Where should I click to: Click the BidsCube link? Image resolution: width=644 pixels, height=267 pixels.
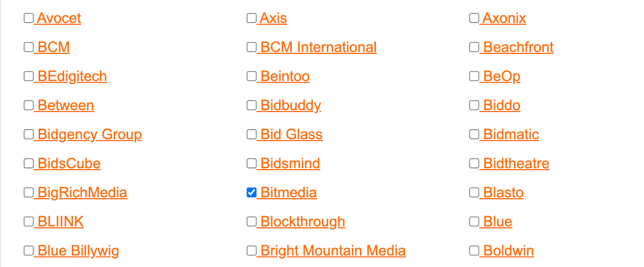(x=69, y=164)
